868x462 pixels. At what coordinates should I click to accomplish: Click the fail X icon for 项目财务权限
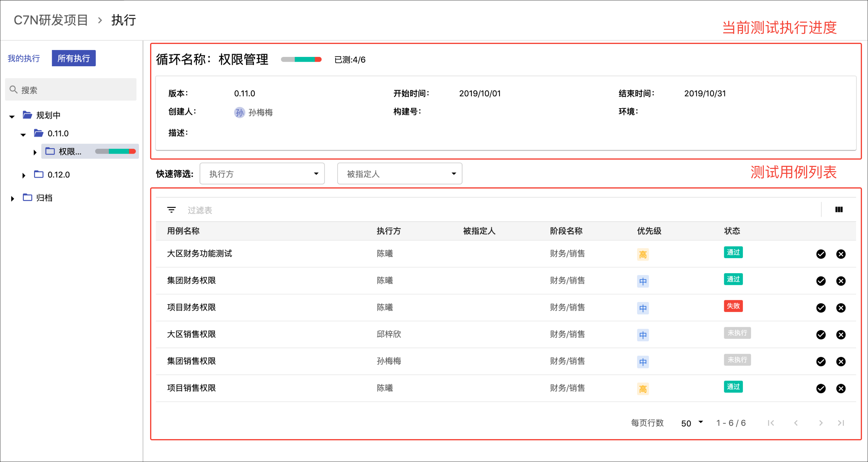tap(841, 308)
